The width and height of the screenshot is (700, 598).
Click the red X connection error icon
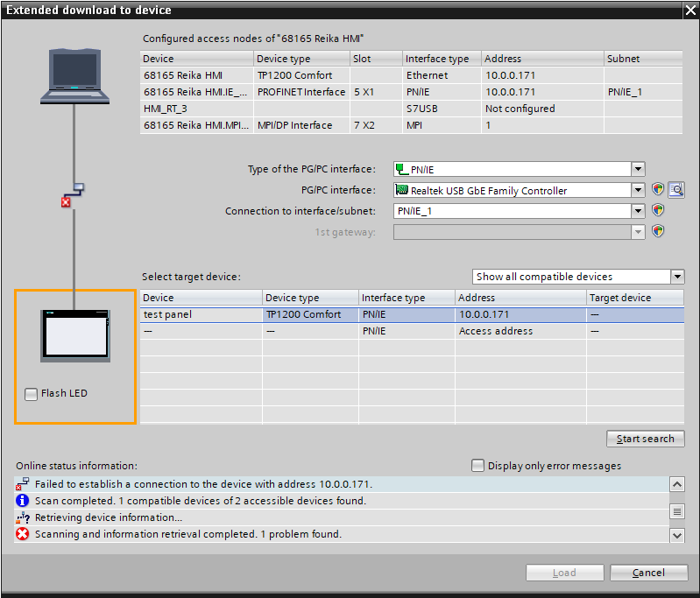pyautogui.click(x=65, y=202)
